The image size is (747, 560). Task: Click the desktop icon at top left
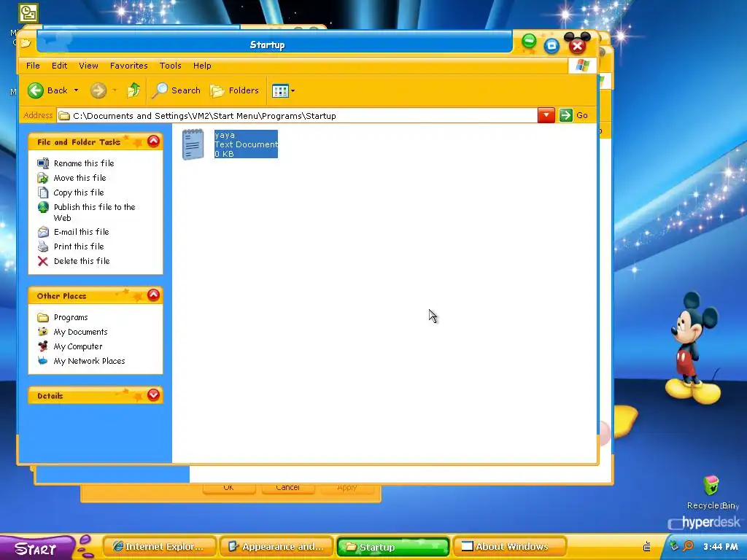click(28, 13)
